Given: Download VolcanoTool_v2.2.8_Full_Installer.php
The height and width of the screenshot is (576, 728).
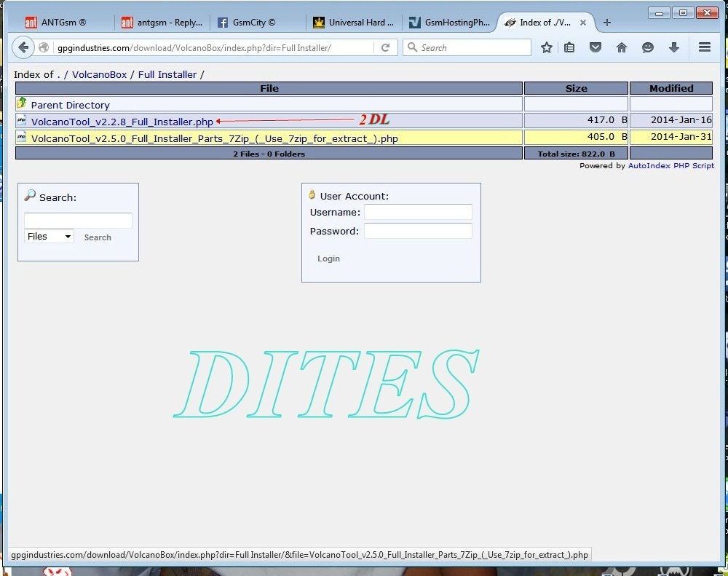Looking at the screenshot, I should tap(122, 122).
